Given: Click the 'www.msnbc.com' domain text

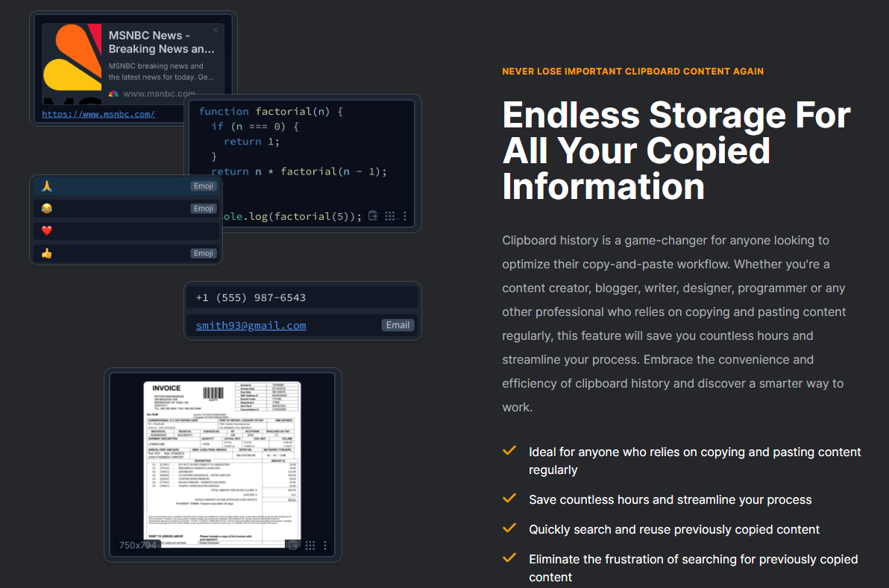Looking at the screenshot, I should pyautogui.click(x=160, y=93).
